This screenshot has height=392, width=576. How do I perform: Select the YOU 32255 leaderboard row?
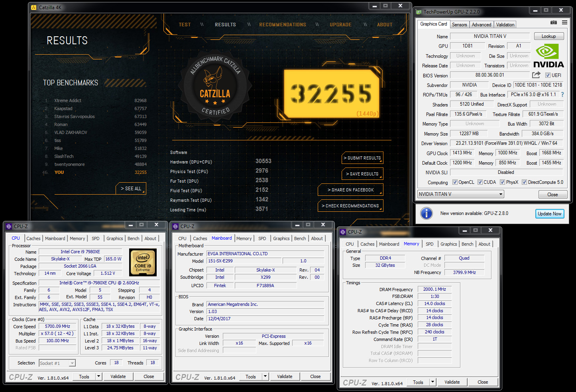pos(95,172)
